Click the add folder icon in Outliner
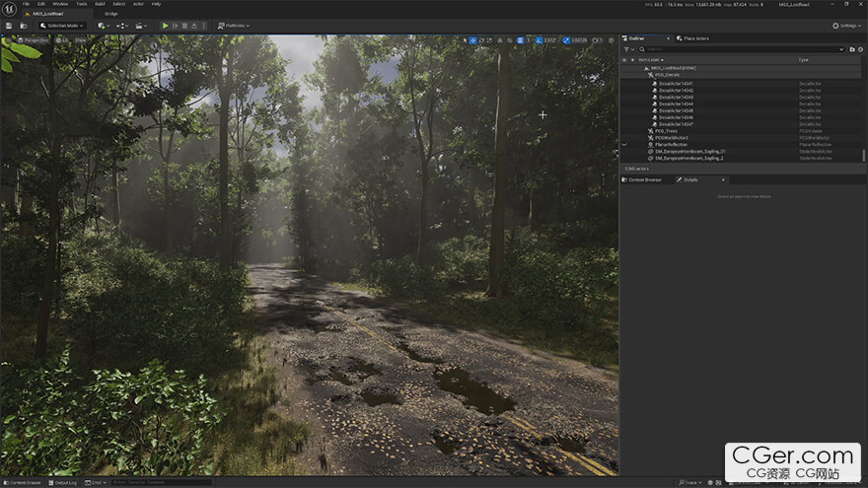The width and height of the screenshot is (868, 488). [x=852, y=48]
